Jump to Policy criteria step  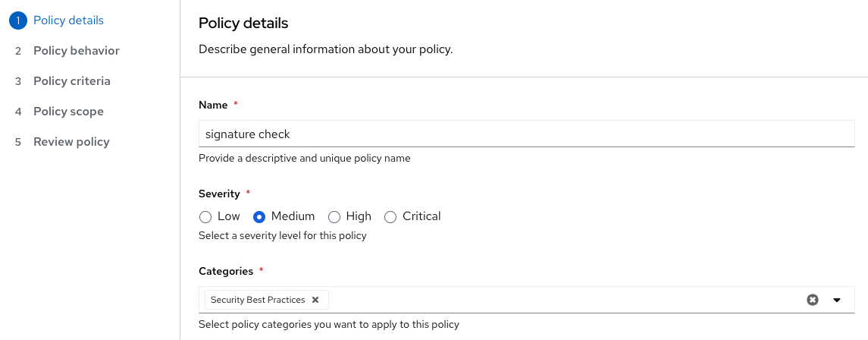pyautogui.click(x=72, y=81)
